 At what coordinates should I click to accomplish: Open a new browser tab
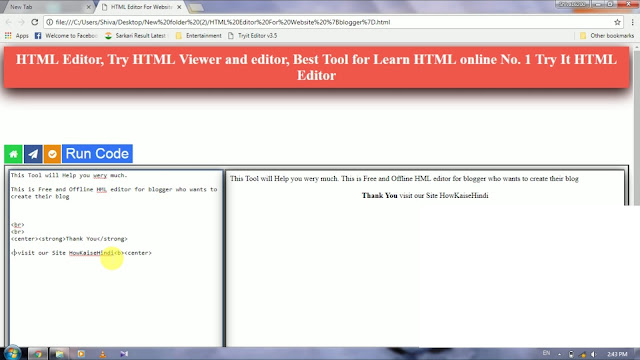196,7
